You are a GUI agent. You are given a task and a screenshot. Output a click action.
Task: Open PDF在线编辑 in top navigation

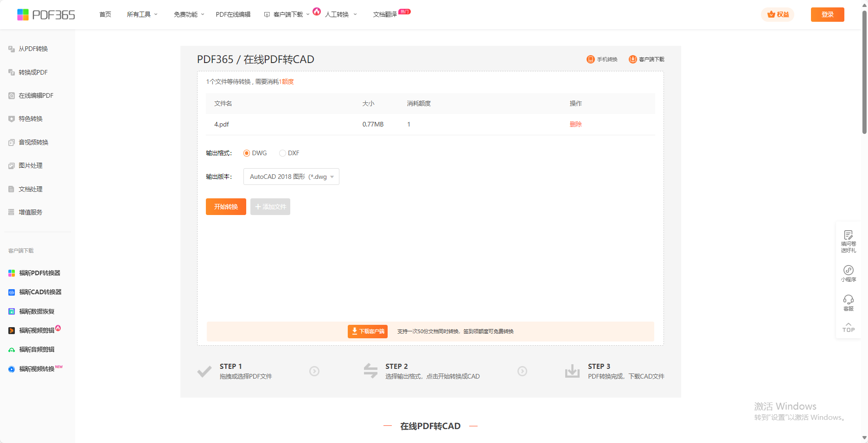click(x=233, y=14)
